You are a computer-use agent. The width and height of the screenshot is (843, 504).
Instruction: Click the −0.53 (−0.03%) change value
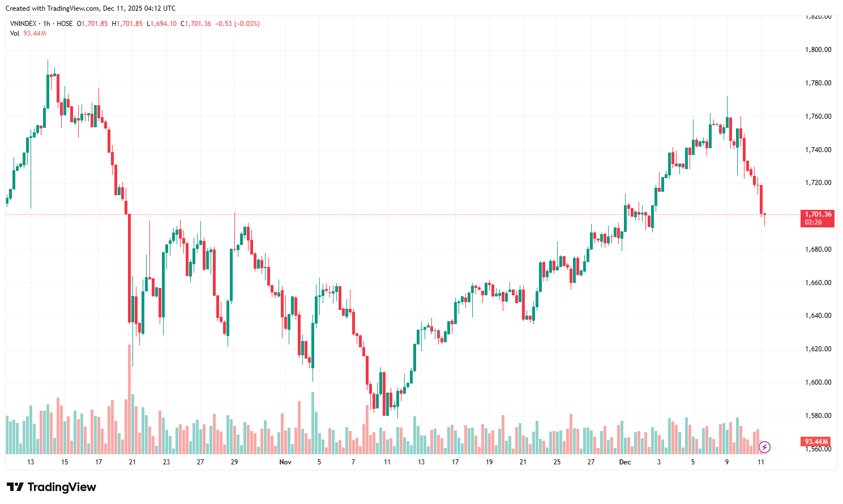click(x=238, y=24)
